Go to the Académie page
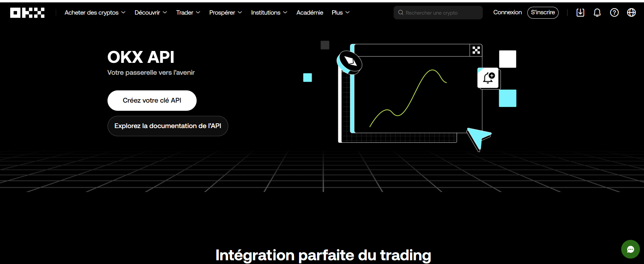 tap(310, 13)
